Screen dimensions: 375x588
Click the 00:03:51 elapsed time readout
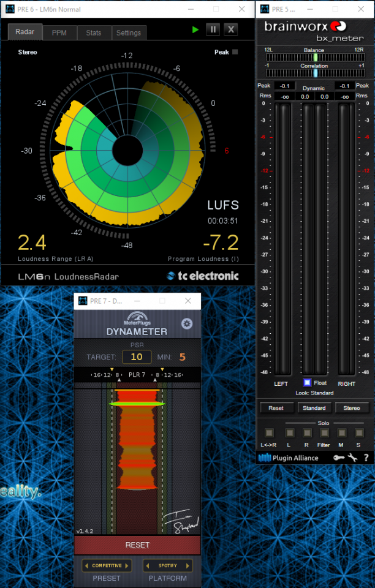click(x=223, y=221)
